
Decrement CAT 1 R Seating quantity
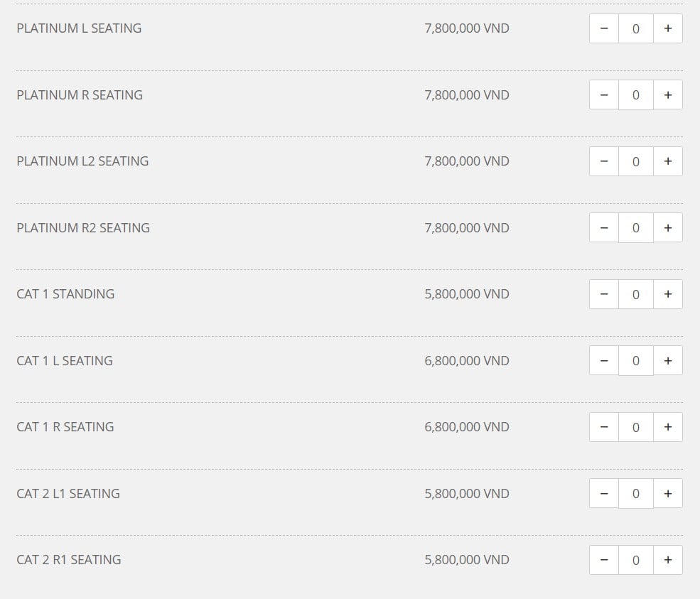tap(604, 427)
